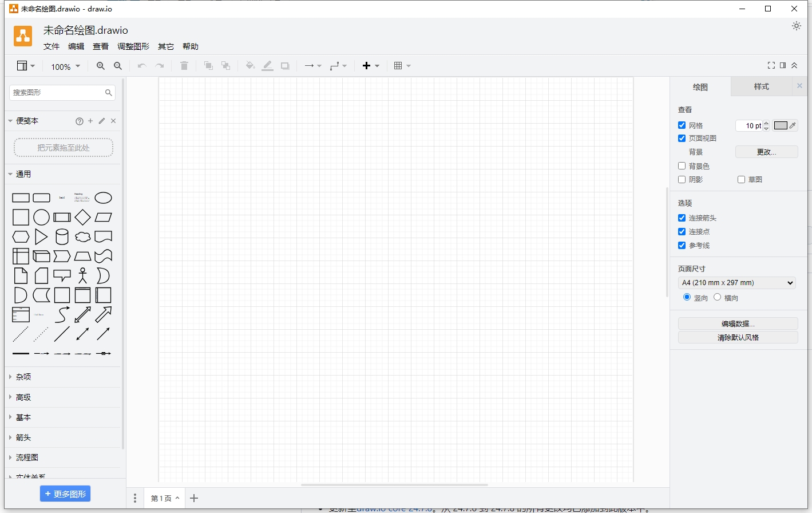
Task: Switch to the 样式 tab
Action: 762,86
